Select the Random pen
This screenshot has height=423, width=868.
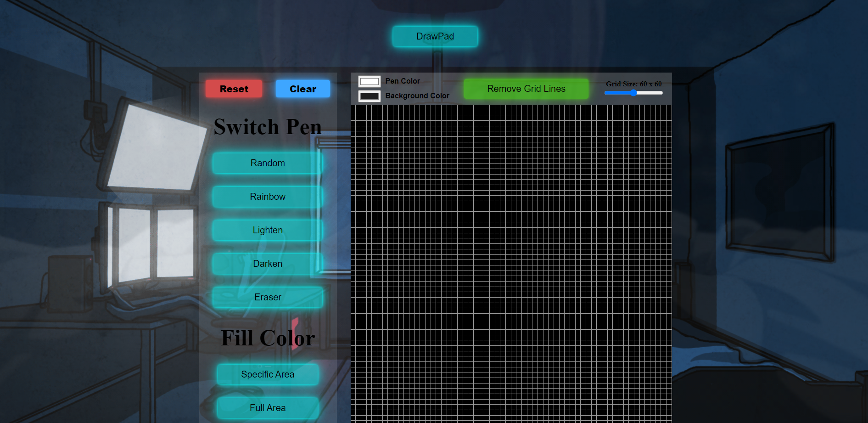pyautogui.click(x=268, y=163)
